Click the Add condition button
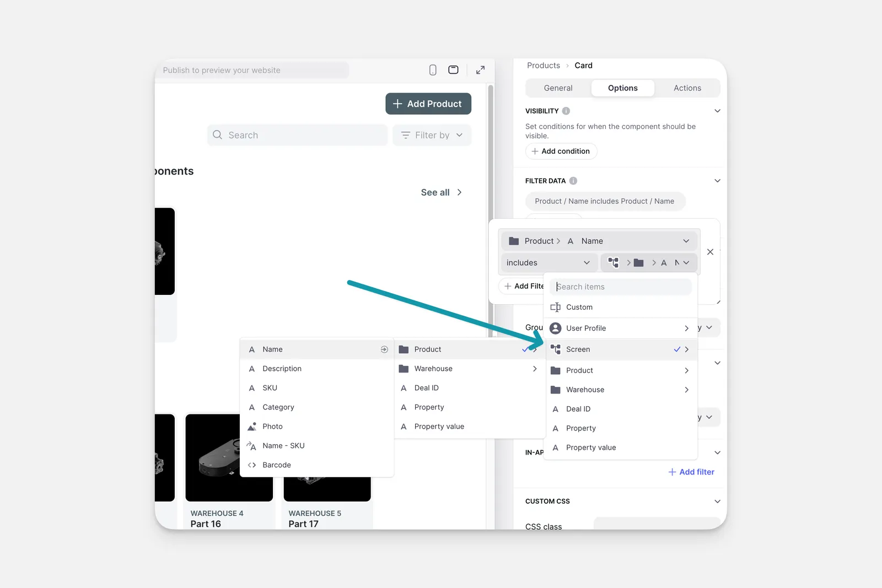The height and width of the screenshot is (588, 882). 561,151
